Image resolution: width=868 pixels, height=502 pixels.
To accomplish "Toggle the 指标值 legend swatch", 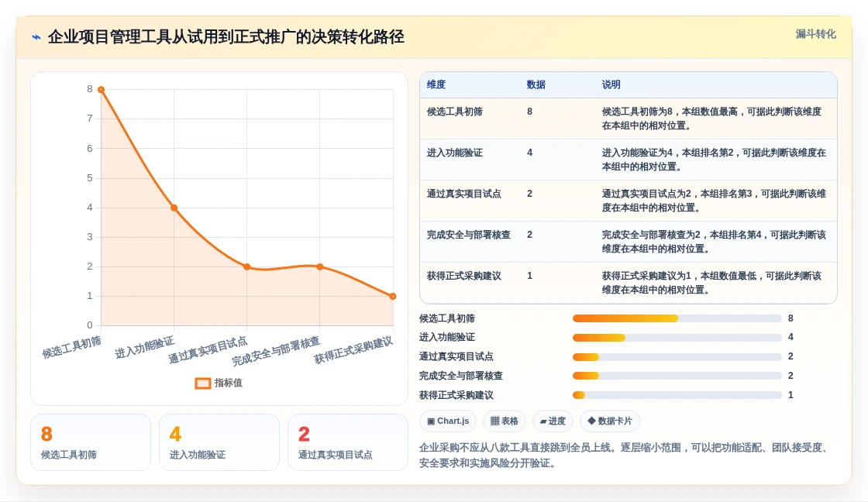I will point(202,383).
